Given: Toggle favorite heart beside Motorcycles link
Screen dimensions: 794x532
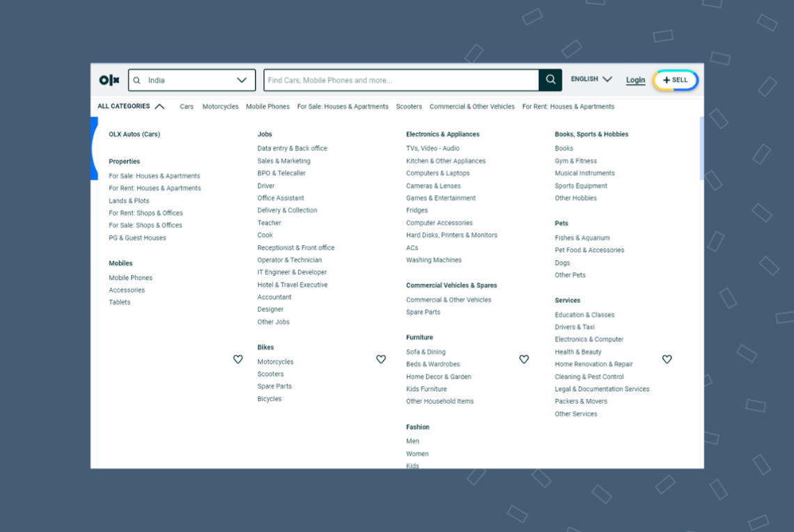Looking at the screenshot, I should pos(381,359).
